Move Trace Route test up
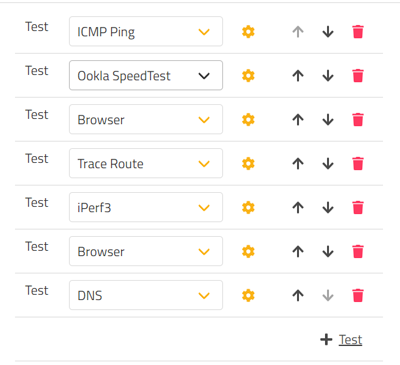The width and height of the screenshot is (400, 365). tap(298, 164)
